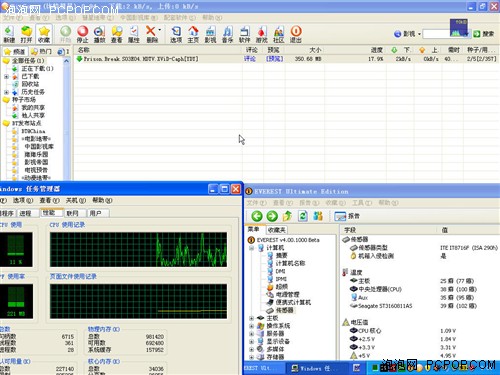Image resolution: width=500 pixels, height=375 pixels.
Task: Expand the EVEREST 服务器 tree node
Action: 252,334
